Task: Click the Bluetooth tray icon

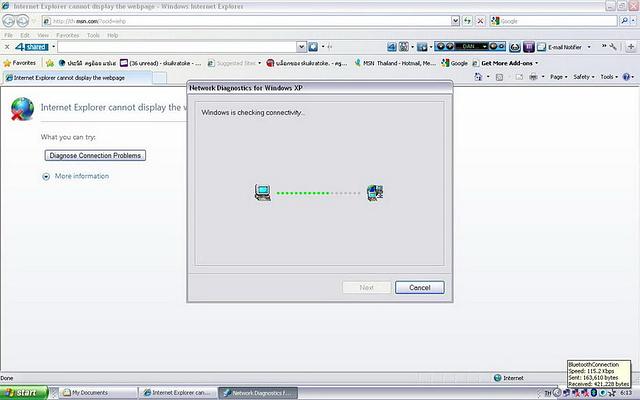Action: [594, 393]
